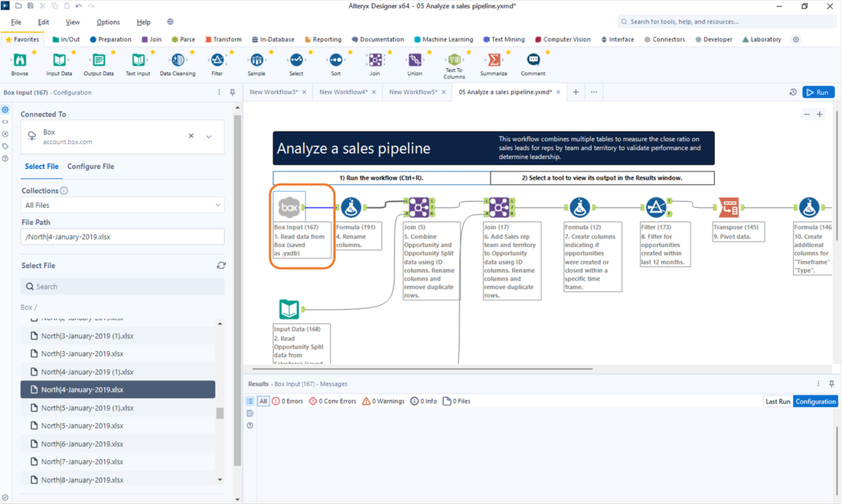Screen dimensions: 842x504
Task: Open the workflow tabs overflow menu
Action: [x=594, y=91]
